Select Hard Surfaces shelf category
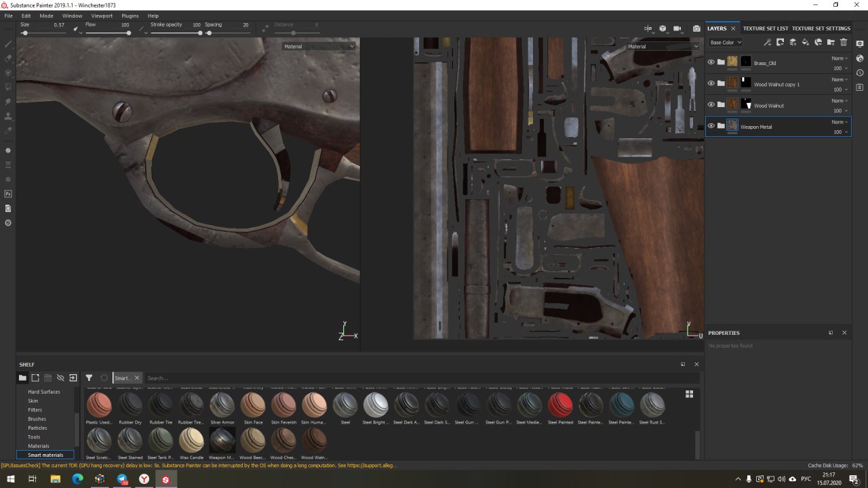Screen dimensions: 868x488 (x=44, y=392)
